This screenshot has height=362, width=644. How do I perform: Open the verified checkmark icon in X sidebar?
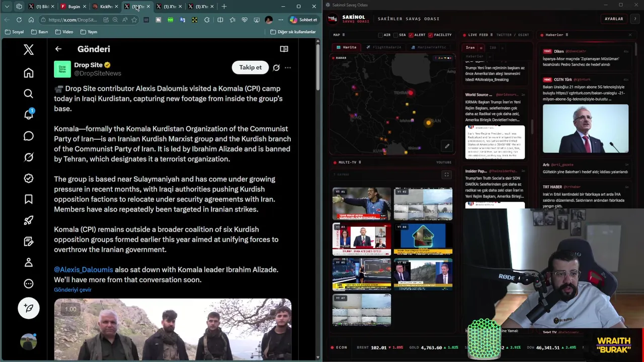pos(29,178)
